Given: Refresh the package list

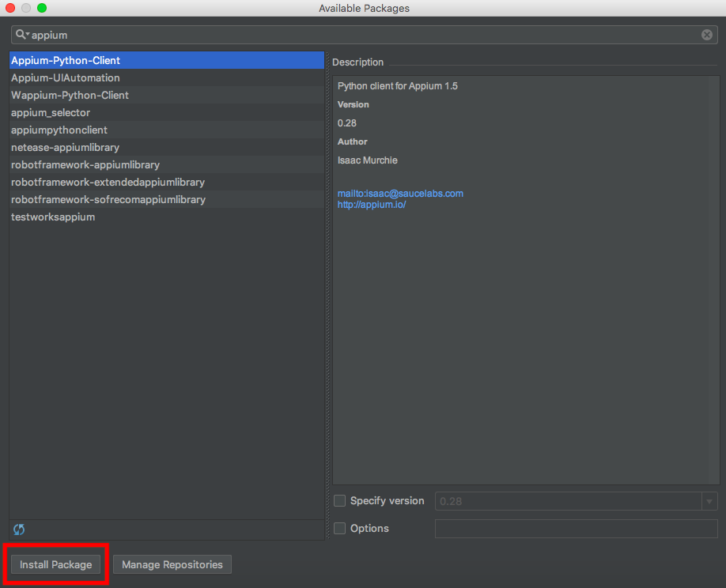Looking at the screenshot, I should coord(18,530).
